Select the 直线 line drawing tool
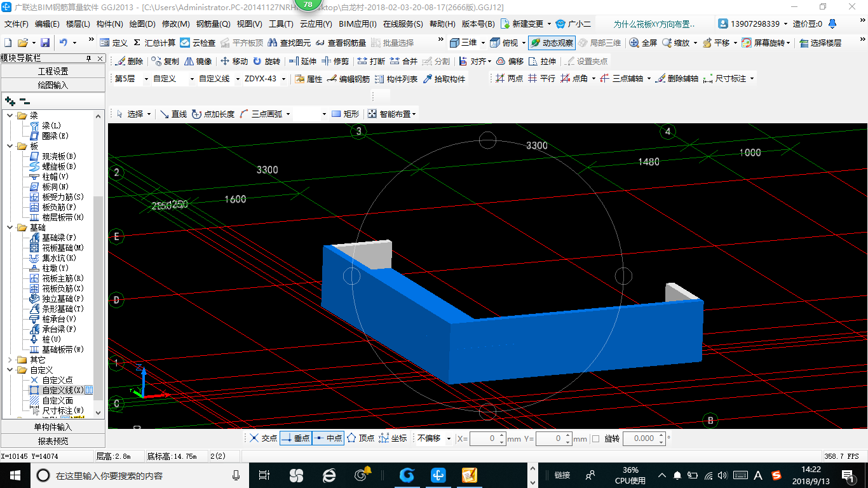 (x=173, y=114)
